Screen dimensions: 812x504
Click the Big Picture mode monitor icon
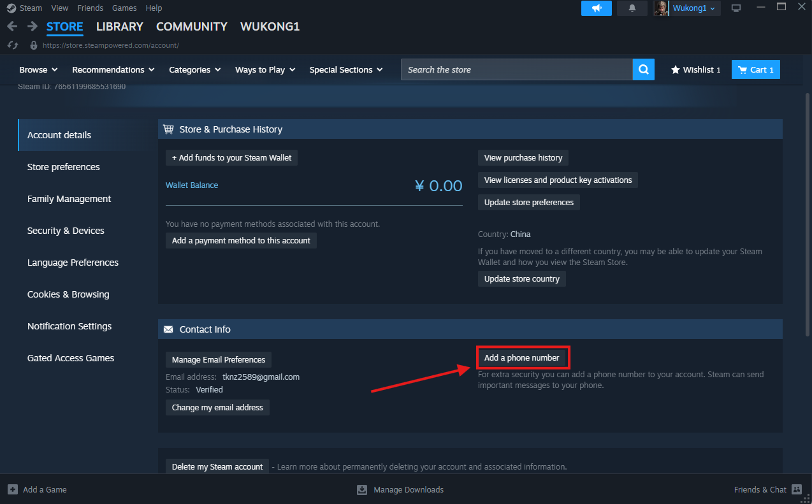[736, 8]
